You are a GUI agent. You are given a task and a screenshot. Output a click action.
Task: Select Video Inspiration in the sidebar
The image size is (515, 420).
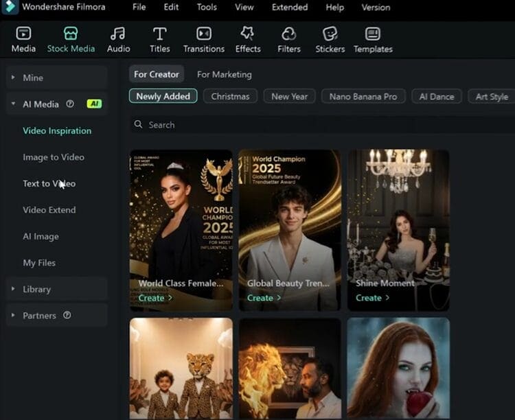[57, 130]
